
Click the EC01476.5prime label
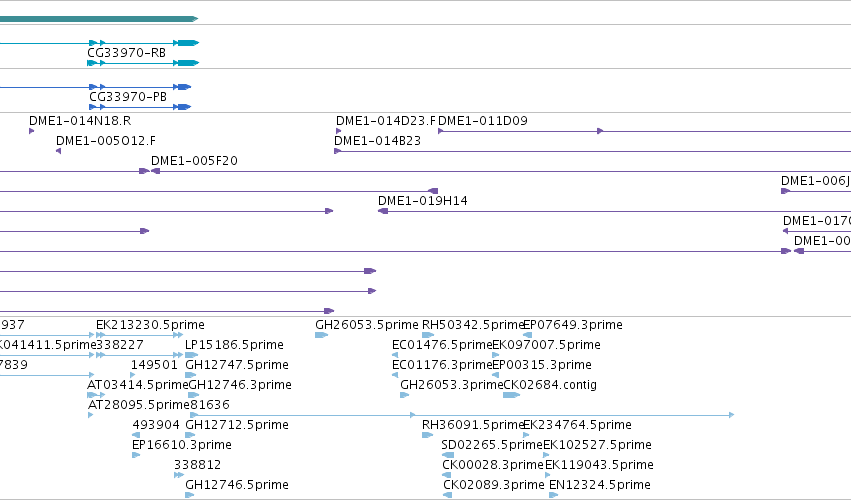(x=442, y=345)
